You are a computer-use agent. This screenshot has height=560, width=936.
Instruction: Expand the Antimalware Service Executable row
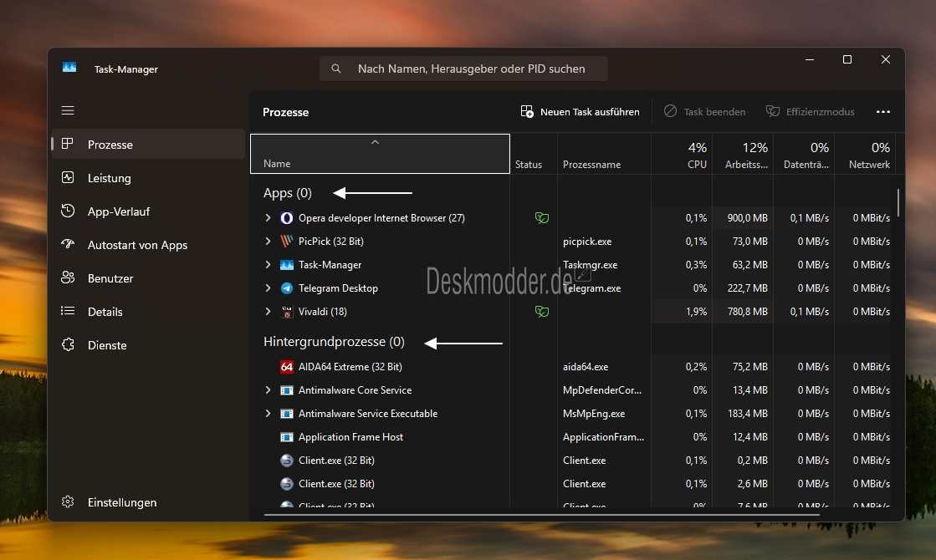click(268, 413)
